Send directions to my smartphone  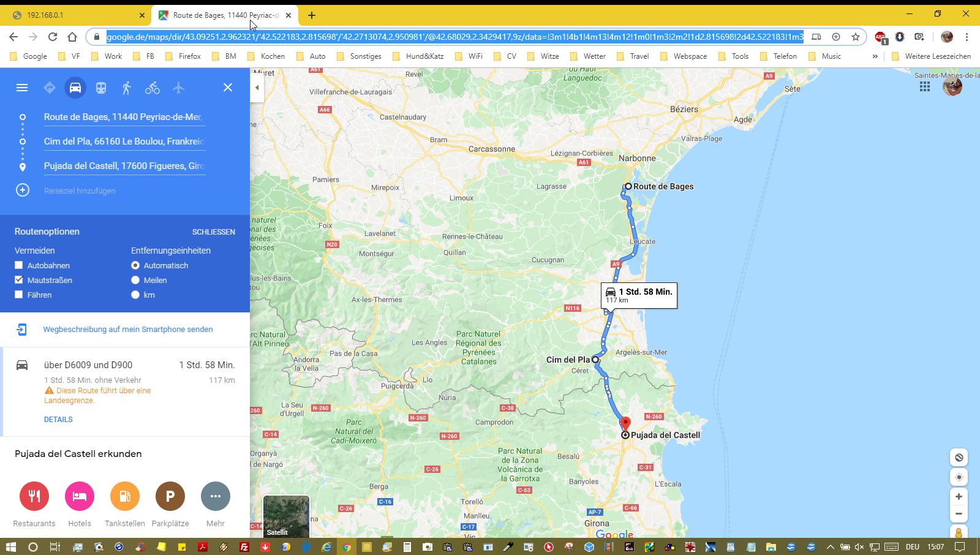[127, 330]
